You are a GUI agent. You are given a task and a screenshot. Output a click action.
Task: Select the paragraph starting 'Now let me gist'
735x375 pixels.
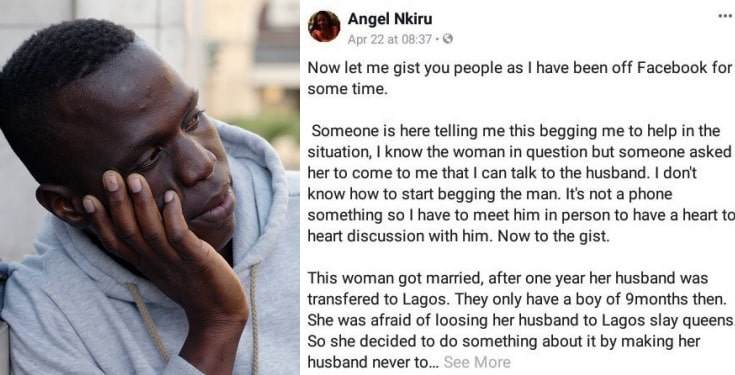[x=519, y=78]
